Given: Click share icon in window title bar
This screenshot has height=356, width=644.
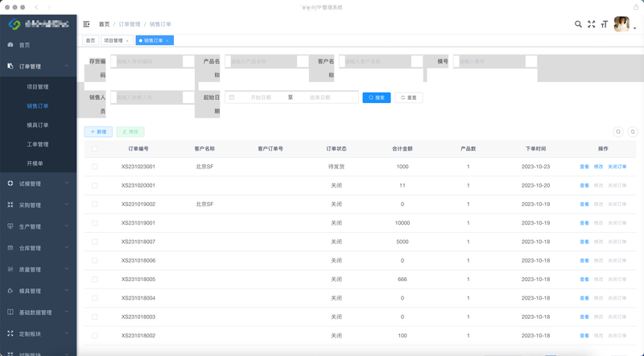Looking at the screenshot, I should point(636,7).
